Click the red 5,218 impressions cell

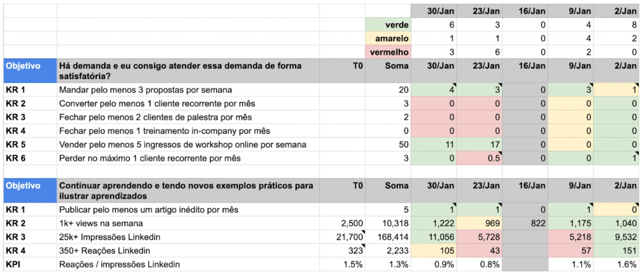click(x=571, y=237)
